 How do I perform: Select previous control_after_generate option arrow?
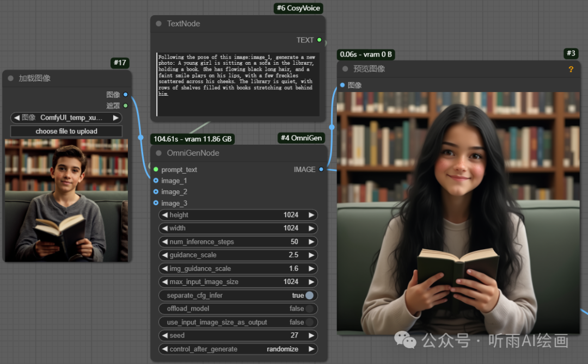click(x=165, y=349)
